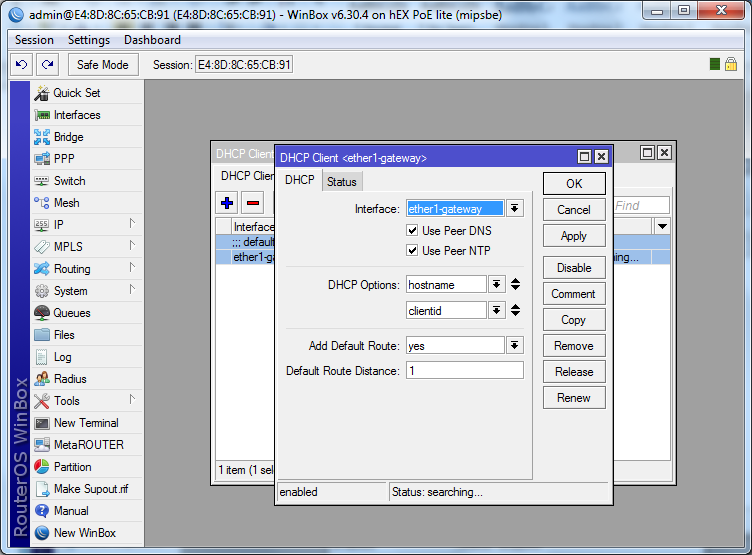Viewport: 752px width, 555px height.
Task: Add a new DHCP client with plus icon
Action: point(227,203)
